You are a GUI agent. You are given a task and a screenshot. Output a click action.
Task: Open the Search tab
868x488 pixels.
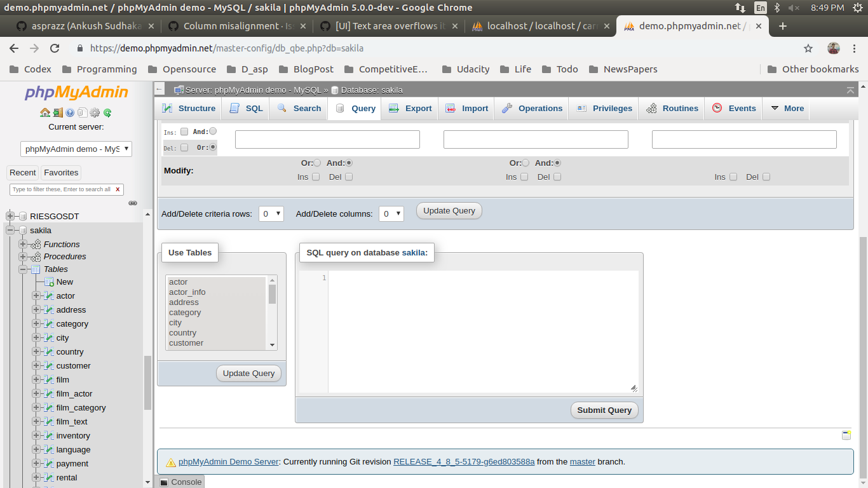click(299, 109)
